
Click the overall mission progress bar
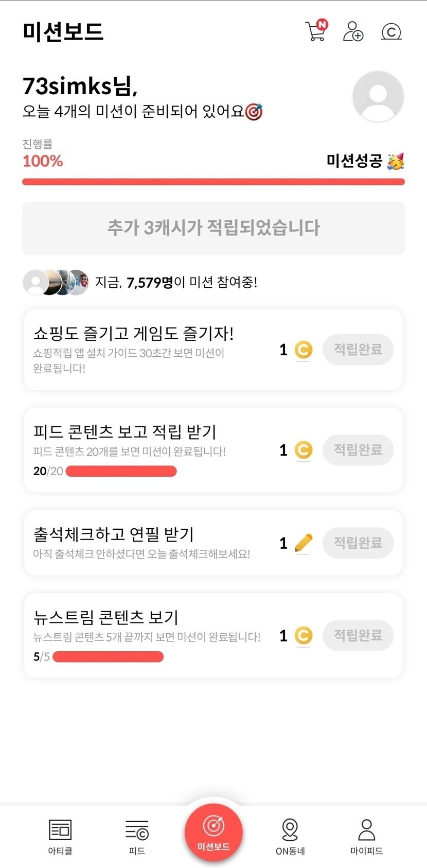click(x=213, y=182)
